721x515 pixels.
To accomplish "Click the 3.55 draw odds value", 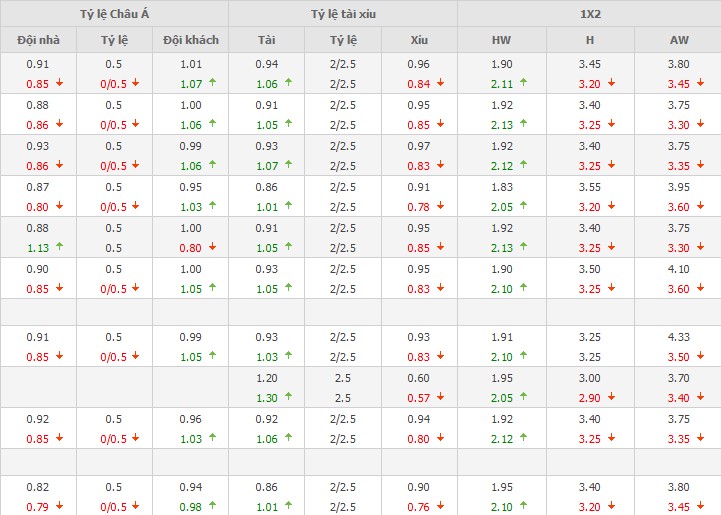I will [x=590, y=187].
